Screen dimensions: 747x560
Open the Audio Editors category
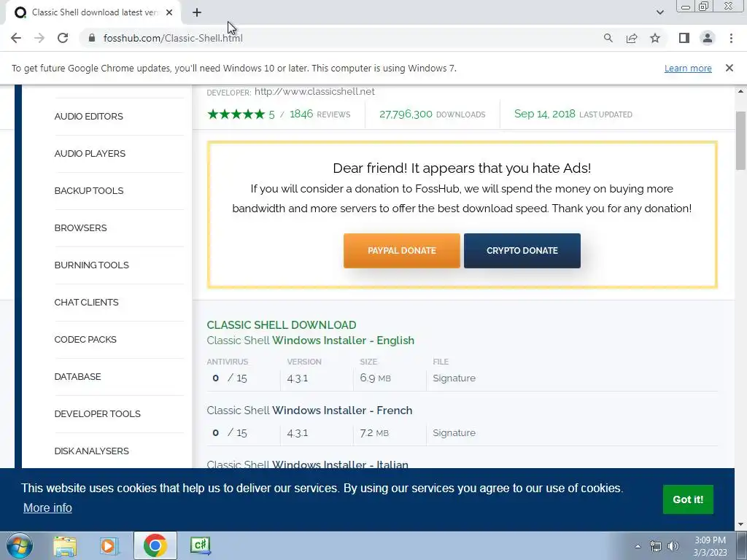[88, 116]
